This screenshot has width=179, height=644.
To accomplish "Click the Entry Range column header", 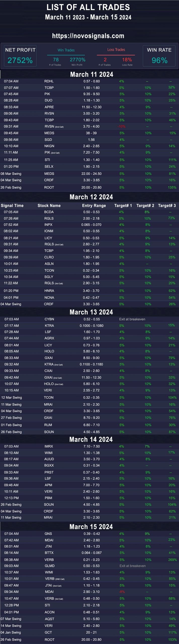I will pos(94,206).
